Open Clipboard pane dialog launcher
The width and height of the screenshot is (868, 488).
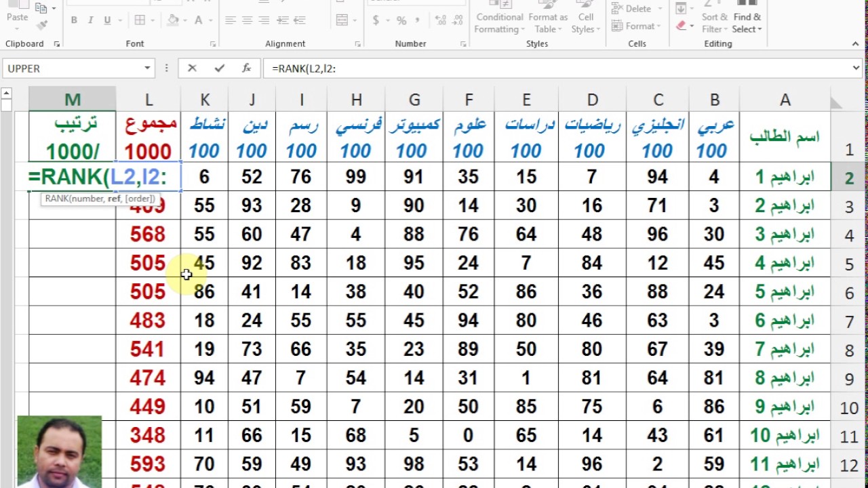point(57,44)
